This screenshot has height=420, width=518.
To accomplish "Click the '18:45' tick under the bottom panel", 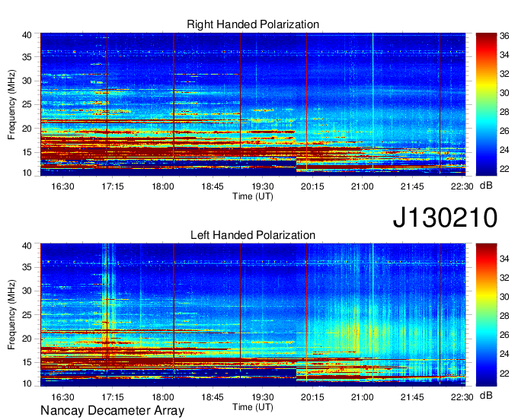I will click(x=213, y=397).
